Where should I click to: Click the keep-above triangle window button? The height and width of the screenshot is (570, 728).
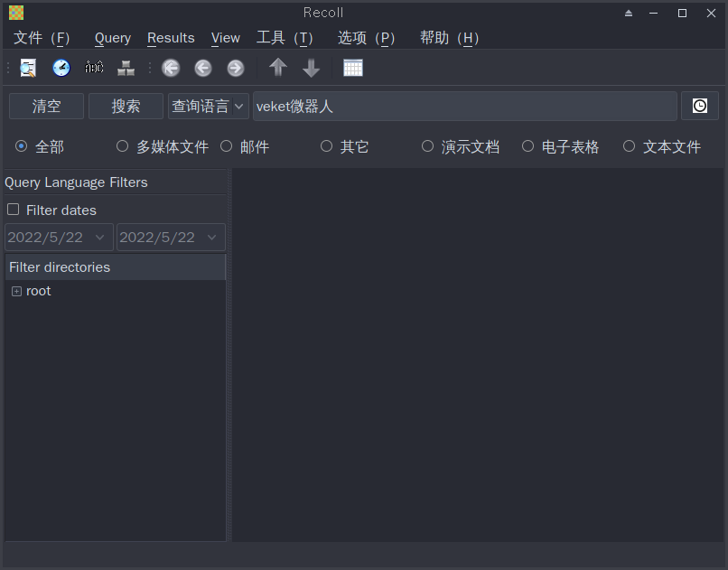[x=629, y=13]
